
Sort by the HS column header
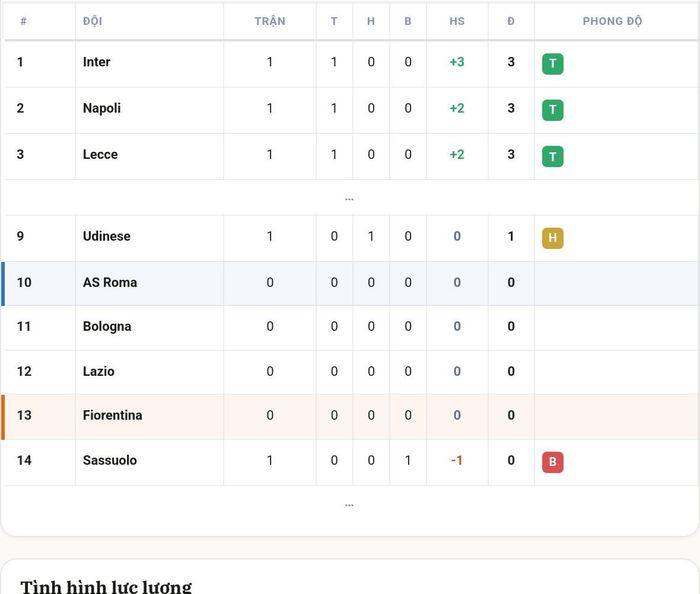(x=457, y=21)
